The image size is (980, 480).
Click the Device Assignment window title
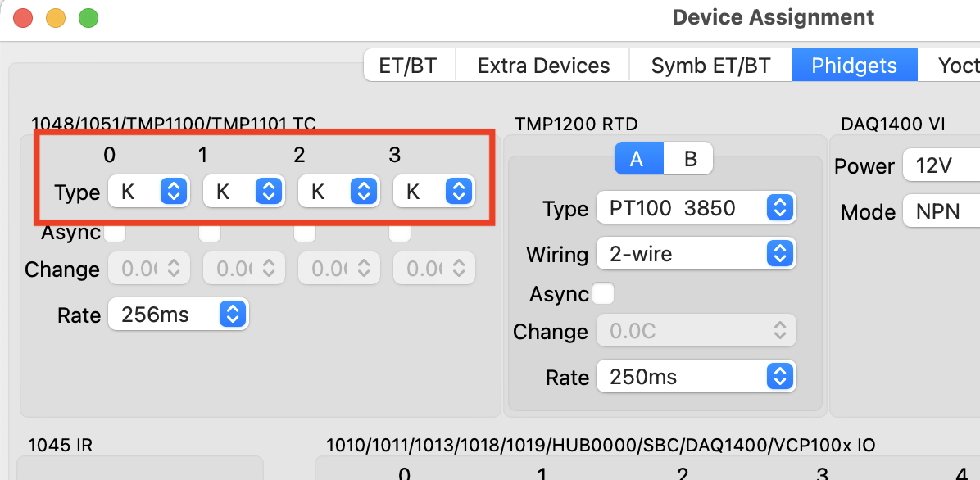(x=773, y=17)
